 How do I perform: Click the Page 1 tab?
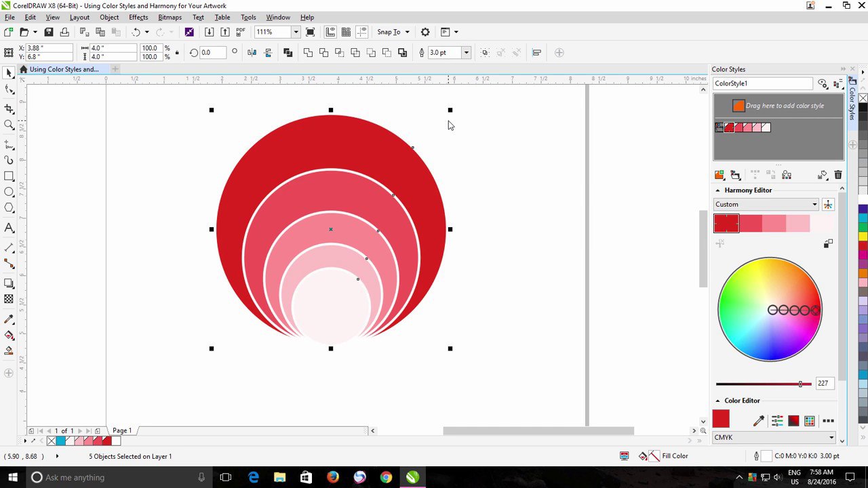122,431
